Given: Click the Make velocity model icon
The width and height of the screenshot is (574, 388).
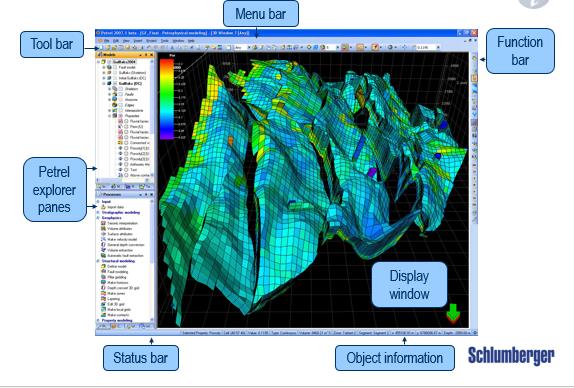Looking at the screenshot, I should click(104, 239).
